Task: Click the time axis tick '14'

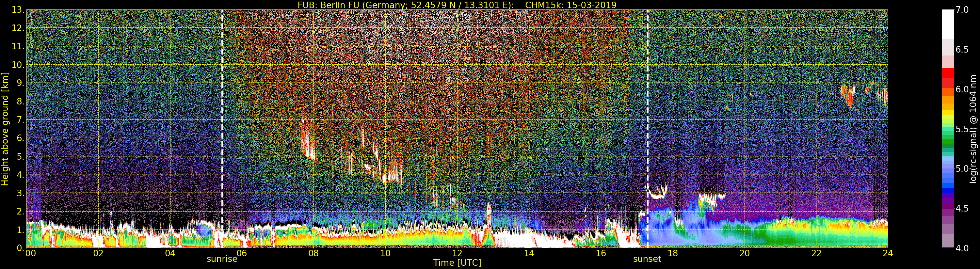Action: [x=529, y=253]
